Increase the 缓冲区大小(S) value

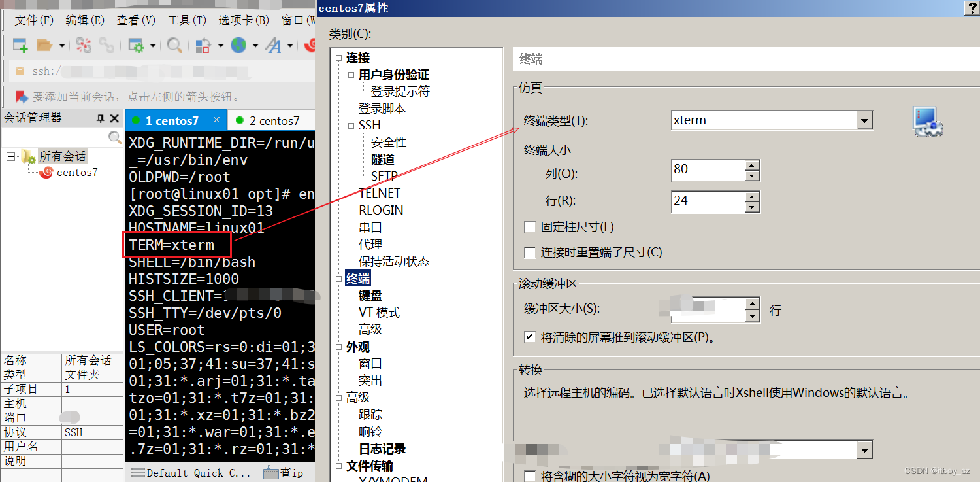click(752, 304)
